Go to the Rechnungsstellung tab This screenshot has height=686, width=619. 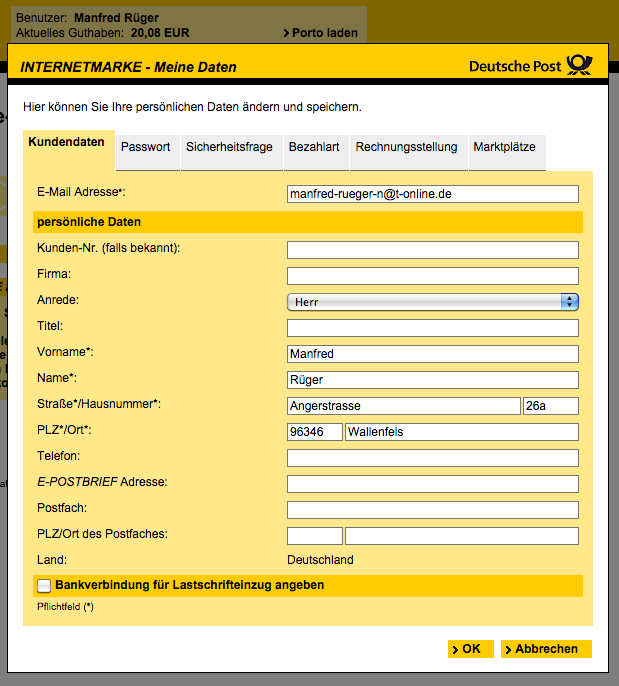pyautogui.click(x=406, y=147)
